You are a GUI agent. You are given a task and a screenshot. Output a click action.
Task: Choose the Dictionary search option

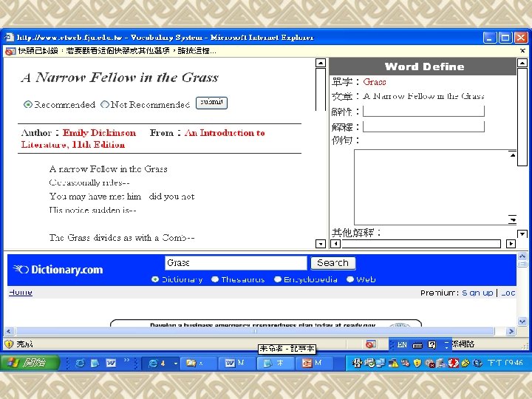[155, 279]
